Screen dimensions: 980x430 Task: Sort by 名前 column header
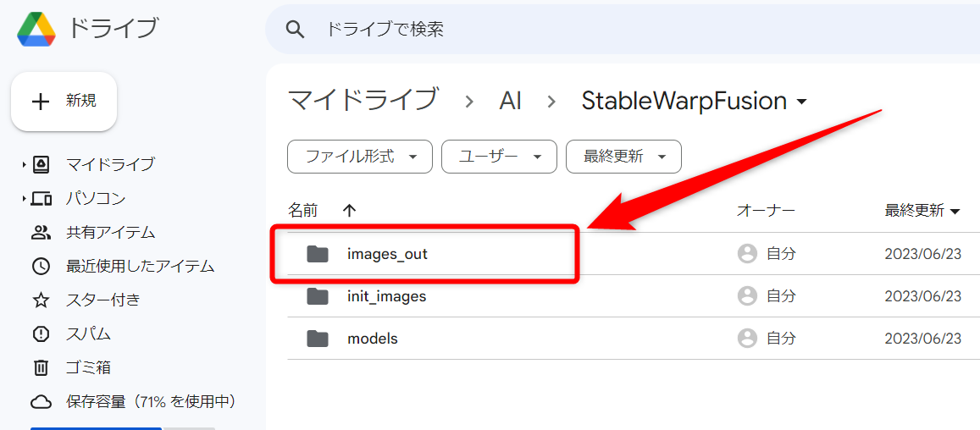(x=302, y=211)
